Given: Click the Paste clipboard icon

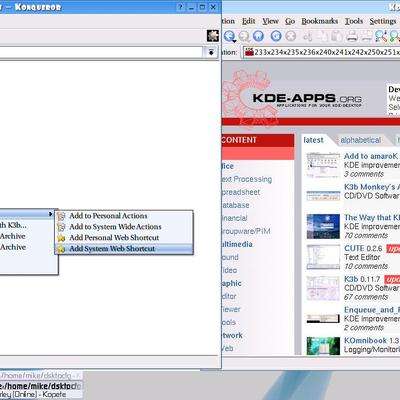Looking at the screenshot, I should 337,36.
